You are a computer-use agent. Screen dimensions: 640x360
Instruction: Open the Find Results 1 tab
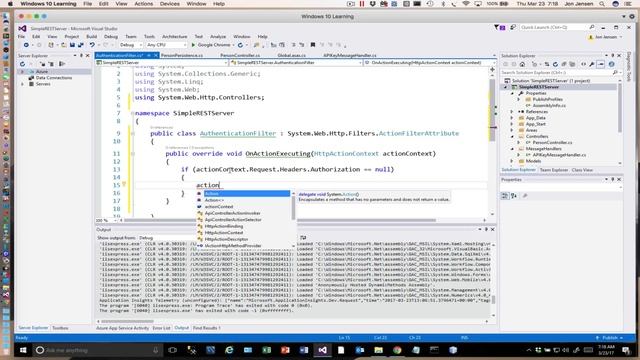207,328
